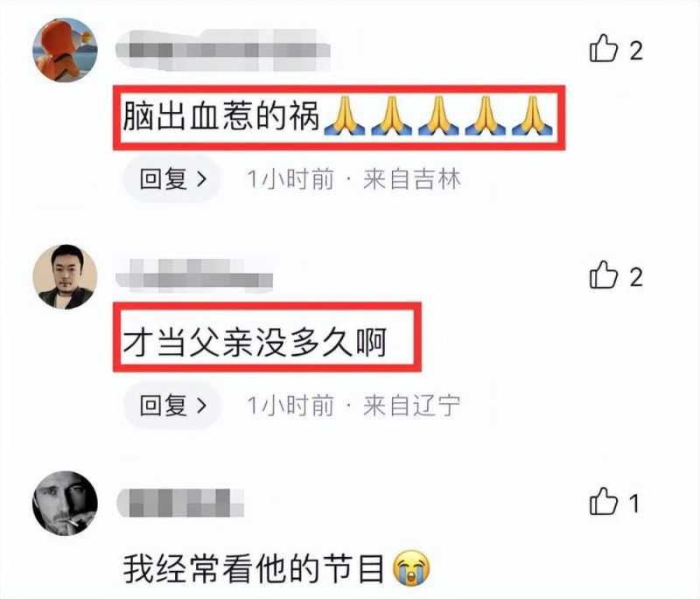
Task: Click like count 1 on third comment
Action: click(634, 504)
